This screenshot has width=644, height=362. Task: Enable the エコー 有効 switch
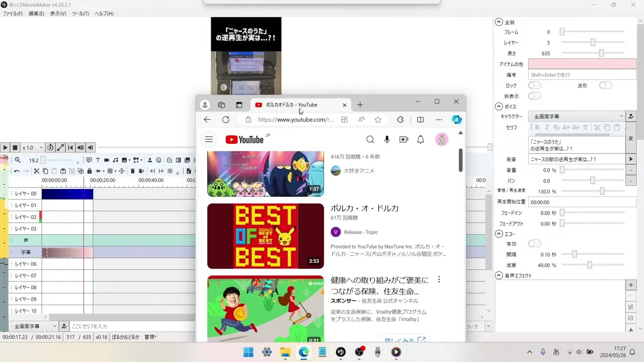534,244
